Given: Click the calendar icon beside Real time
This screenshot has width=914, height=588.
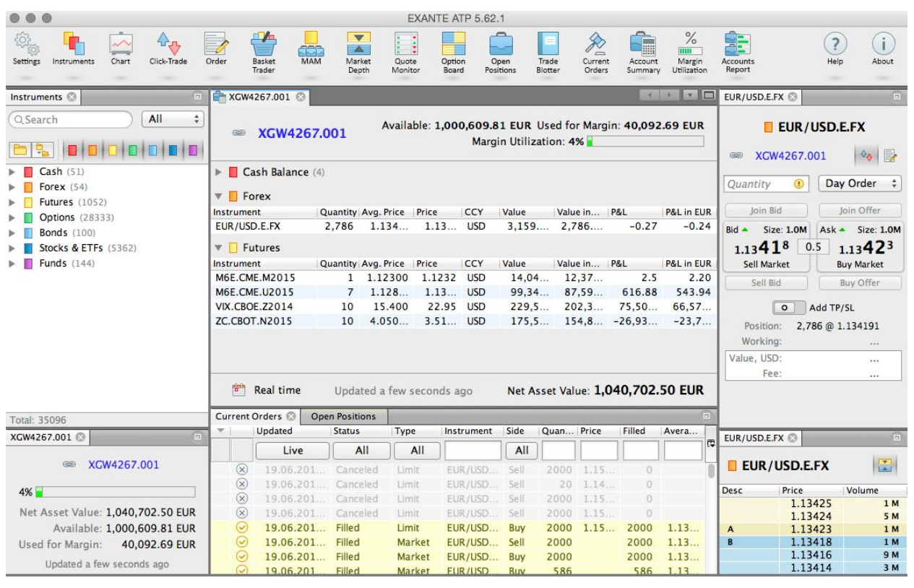Looking at the screenshot, I should click(x=238, y=389).
